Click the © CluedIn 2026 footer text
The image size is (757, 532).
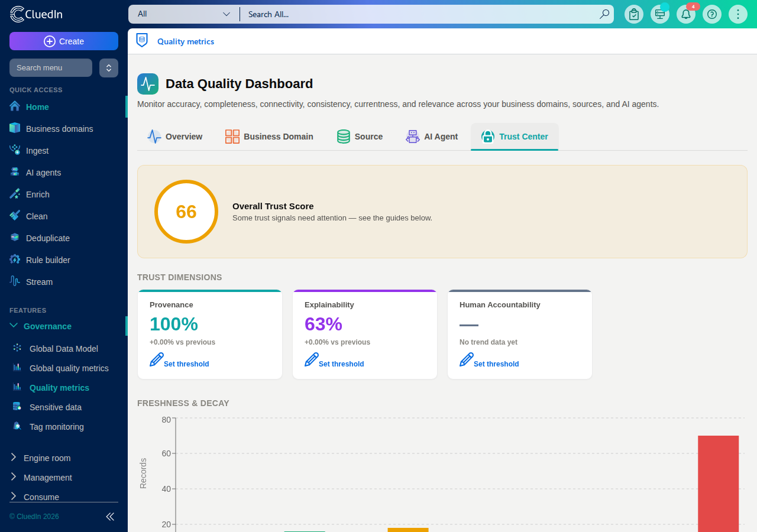(34, 517)
